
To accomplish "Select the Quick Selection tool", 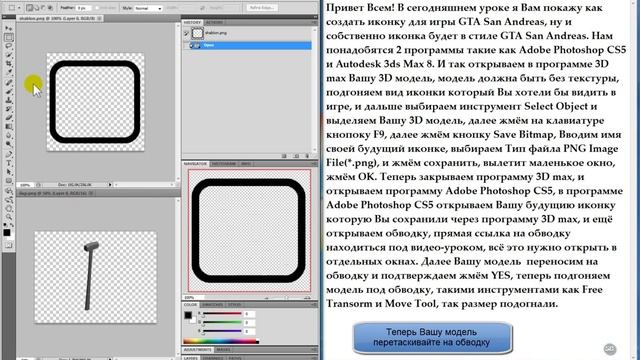I will [x=8, y=55].
